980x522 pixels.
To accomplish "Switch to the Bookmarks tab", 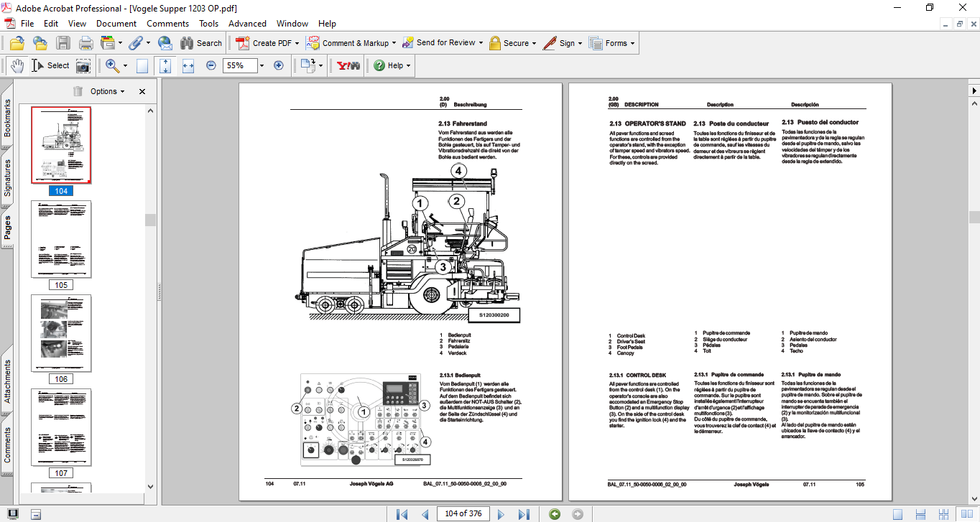I will 7,118.
